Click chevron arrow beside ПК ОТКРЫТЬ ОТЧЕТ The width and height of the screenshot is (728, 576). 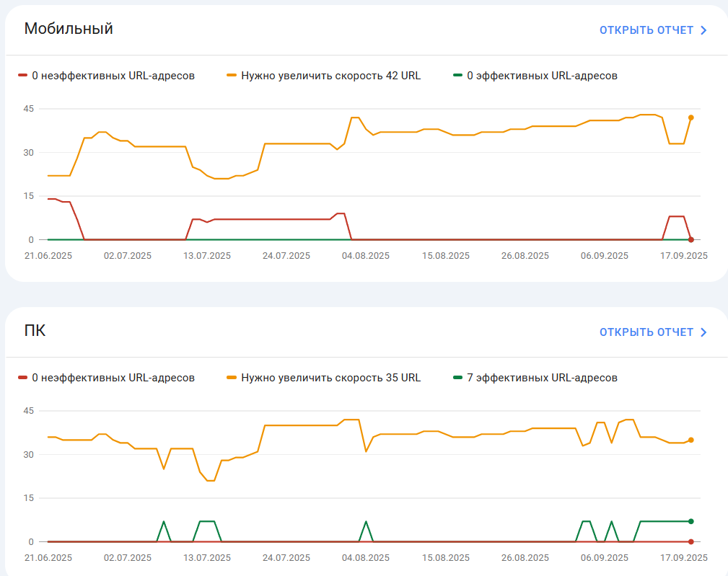point(703,332)
